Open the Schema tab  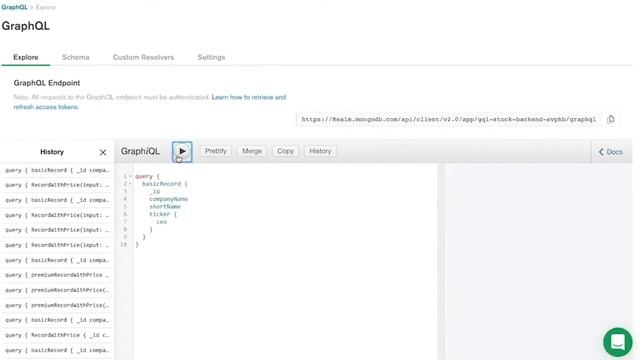(x=76, y=57)
